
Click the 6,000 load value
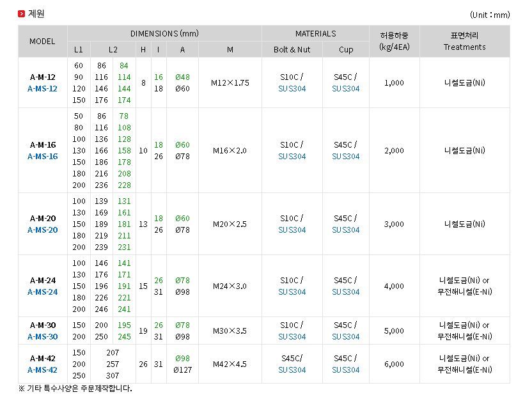coord(394,364)
